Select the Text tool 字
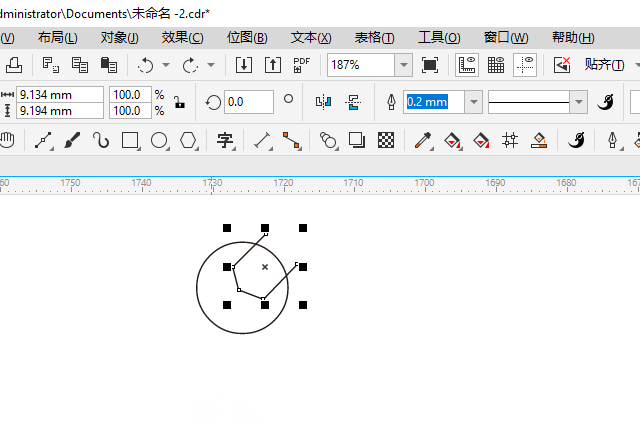The image size is (640, 424). [x=225, y=140]
